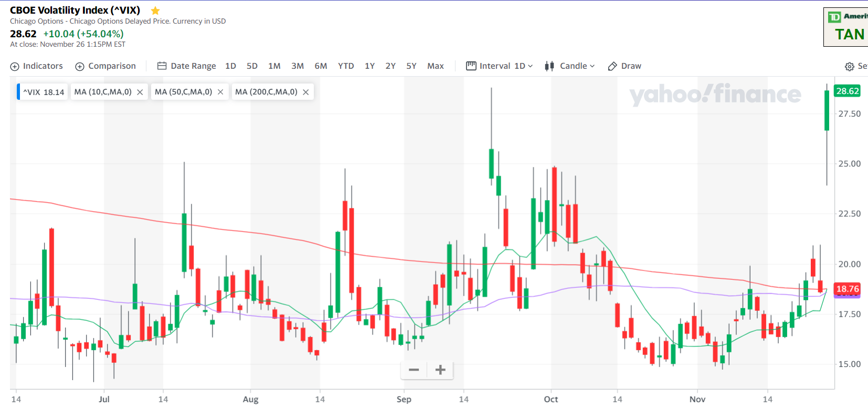The width and height of the screenshot is (868, 408).
Task: Click the Oct label on time axis
Action: pyautogui.click(x=551, y=400)
